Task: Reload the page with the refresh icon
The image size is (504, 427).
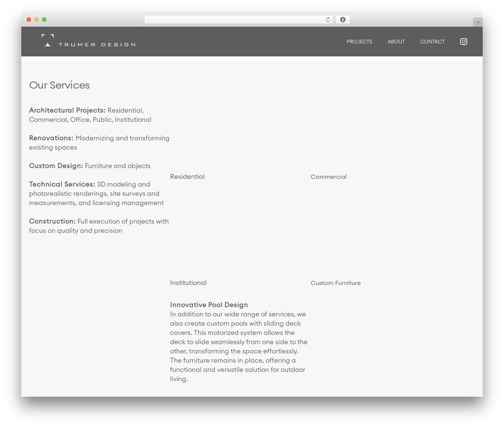Action: click(328, 20)
